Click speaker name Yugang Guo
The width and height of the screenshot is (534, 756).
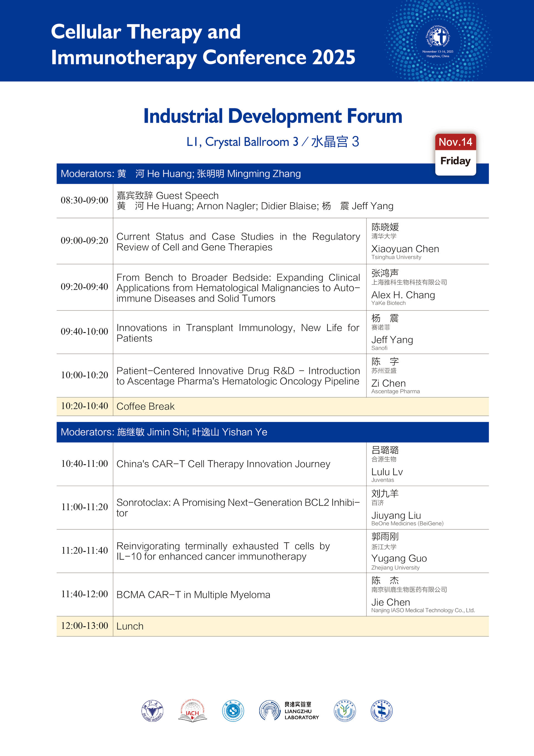click(399, 558)
